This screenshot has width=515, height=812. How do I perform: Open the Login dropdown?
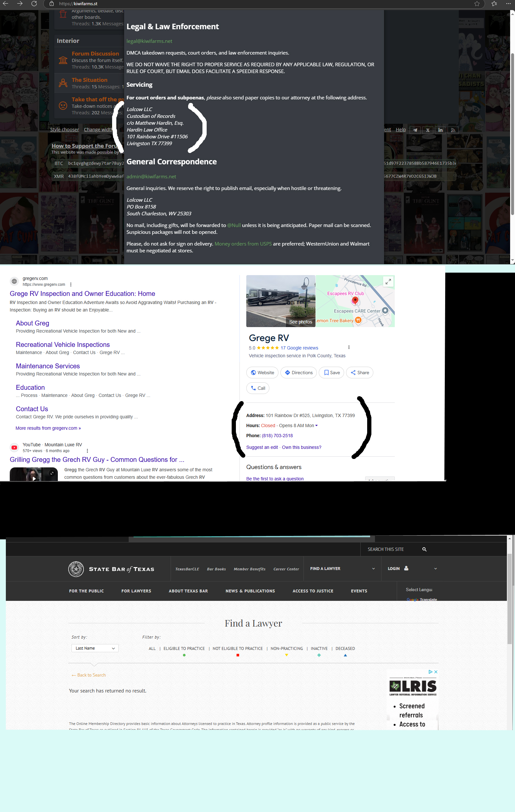coord(412,568)
